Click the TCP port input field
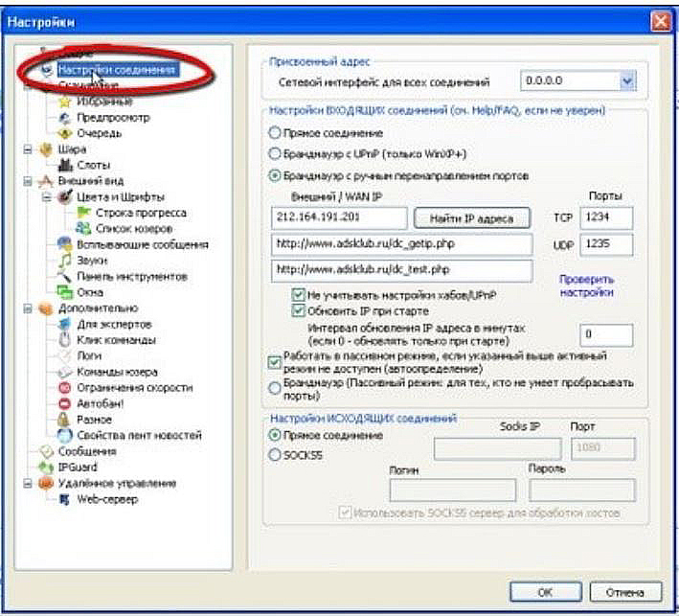 (606, 218)
